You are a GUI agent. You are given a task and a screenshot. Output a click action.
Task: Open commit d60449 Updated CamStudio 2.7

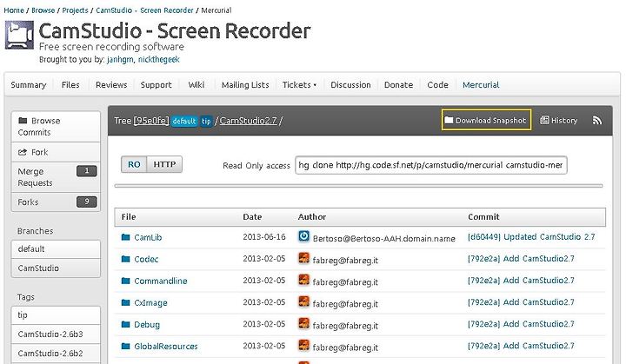pyautogui.click(x=531, y=236)
